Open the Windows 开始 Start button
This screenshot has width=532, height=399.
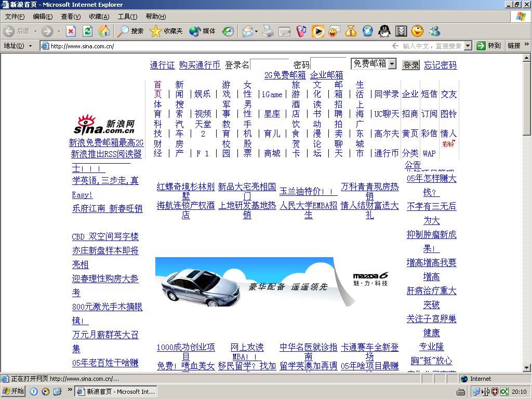pyautogui.click(x=13, y=391)
